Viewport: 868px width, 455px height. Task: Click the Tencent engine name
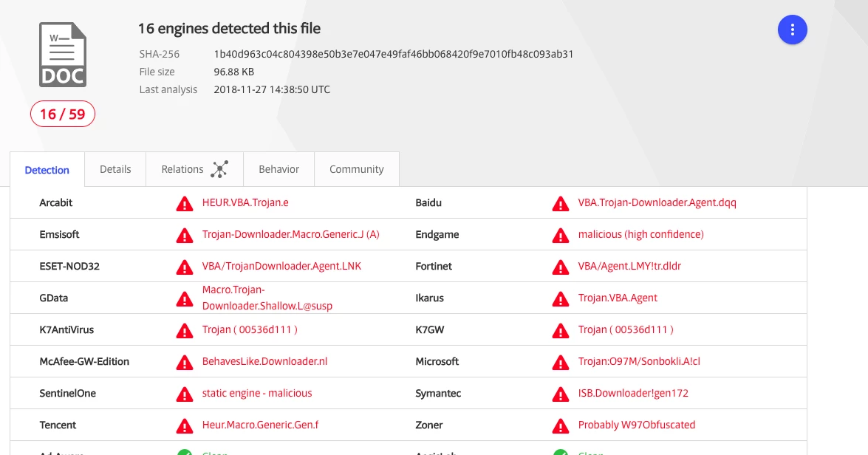pos(58,425)
